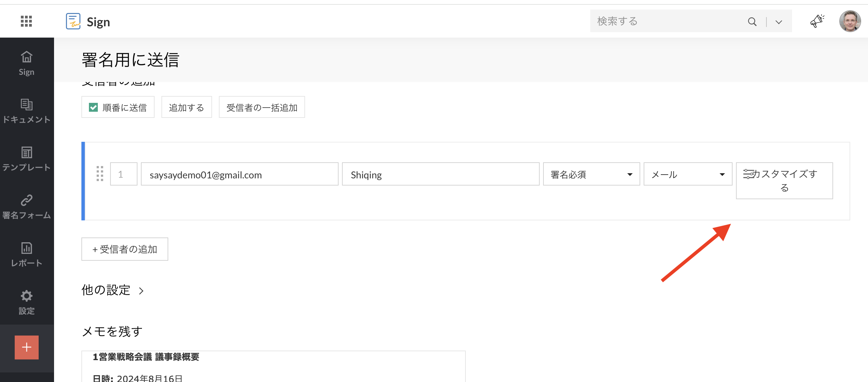Open 署名フォーム in the sidebar
Image resolution: width=868 pixels, height=382 pixels.
point(27,207)
